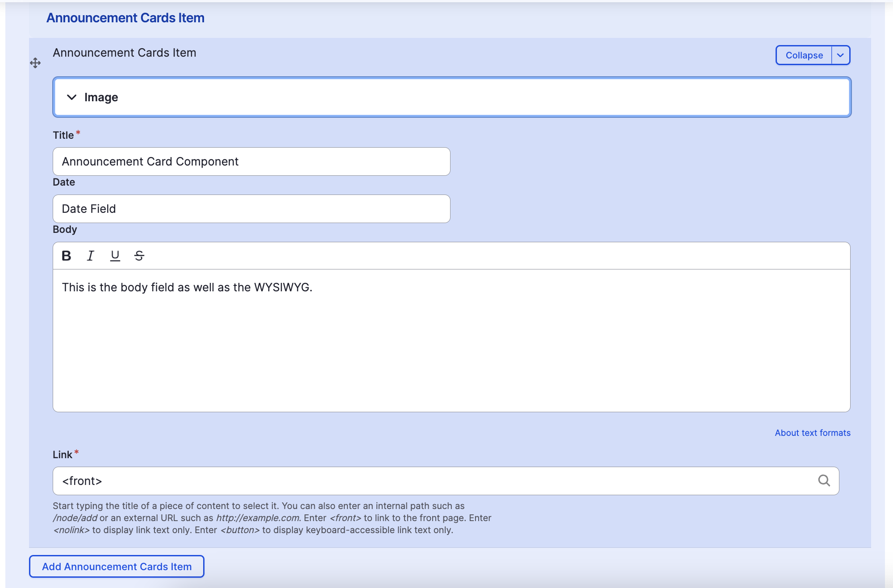Toggle strikethrough formatting in Body editor

pos(139,256)
